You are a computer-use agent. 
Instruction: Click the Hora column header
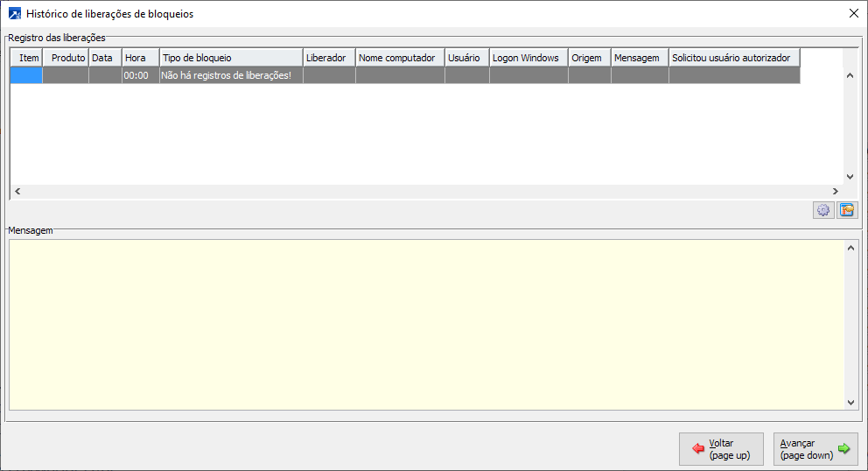pos(141,58)
